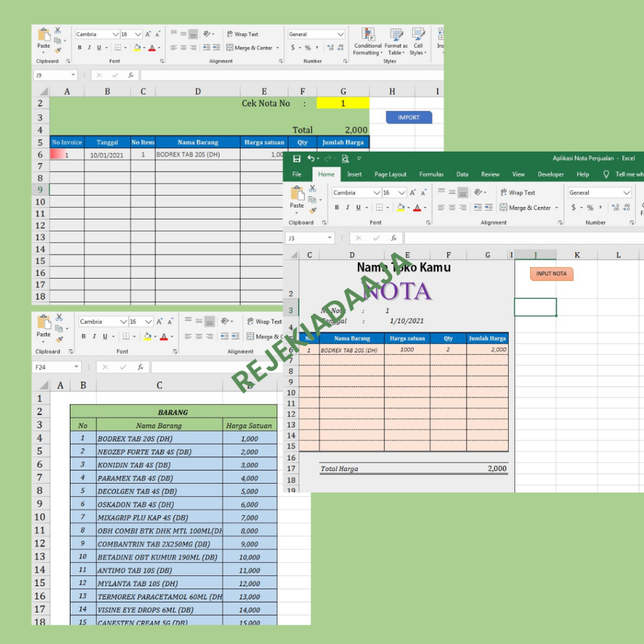This screenshot has width=644, height=644.
Task: Decrease font size in Nota Penjualan window
Action: [423, 192]
